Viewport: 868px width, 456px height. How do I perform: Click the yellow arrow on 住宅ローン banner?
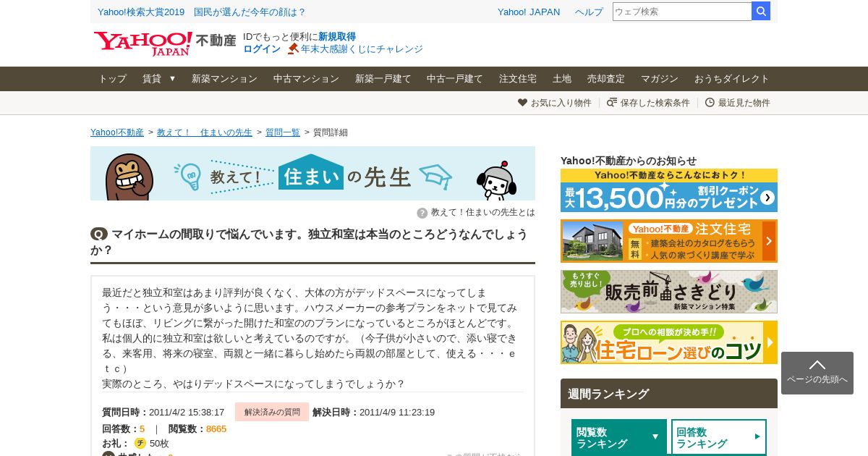(x=770, y=342)
